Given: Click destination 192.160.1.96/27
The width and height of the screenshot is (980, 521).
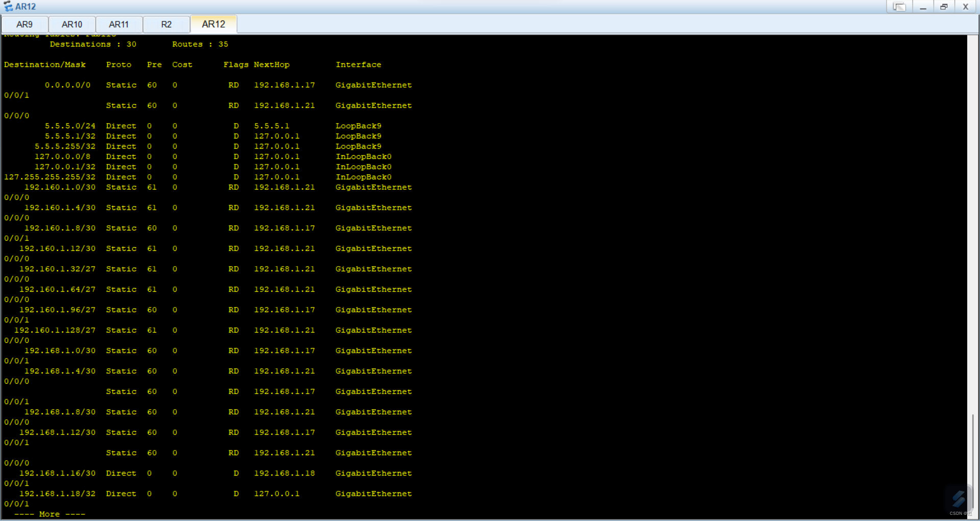Looking at the screenshot, I should point(57,310).
